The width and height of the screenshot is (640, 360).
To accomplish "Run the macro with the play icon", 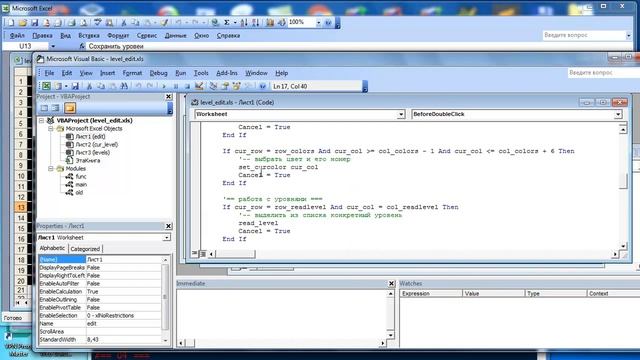I will coord(164,86).
